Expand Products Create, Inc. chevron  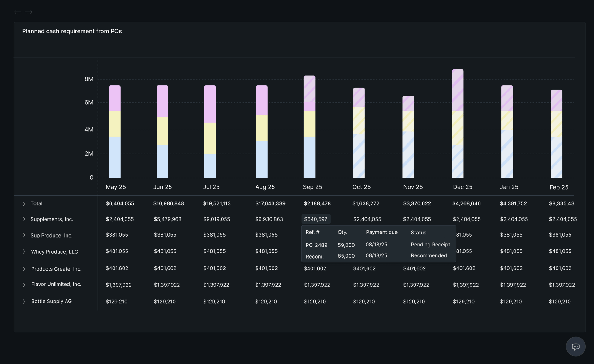(x=24, y=269)
